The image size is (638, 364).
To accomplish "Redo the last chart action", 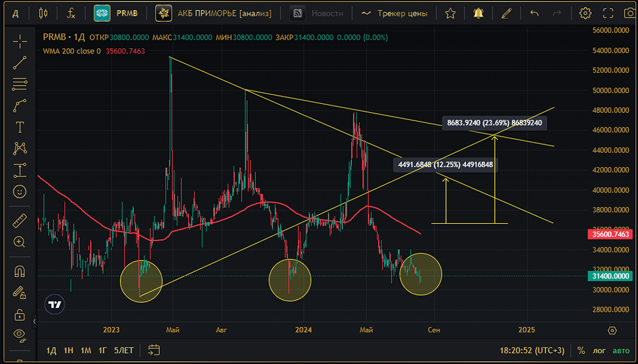I will point(557,13).
